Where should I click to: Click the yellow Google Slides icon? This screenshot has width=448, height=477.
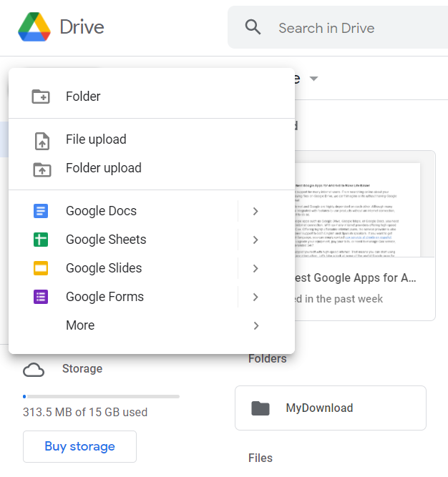[41, 268]
